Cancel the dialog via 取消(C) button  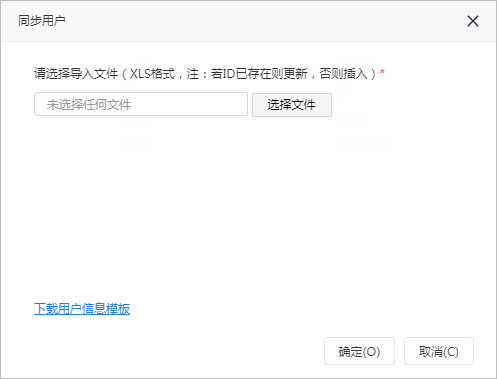point(439,351)
